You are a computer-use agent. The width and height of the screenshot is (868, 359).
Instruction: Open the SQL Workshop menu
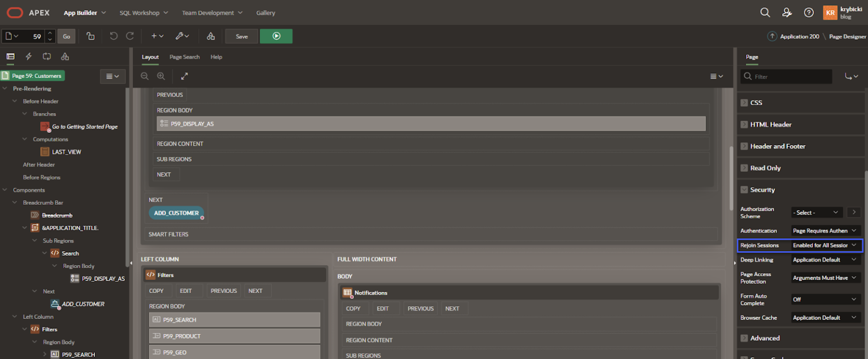point(140,12)
